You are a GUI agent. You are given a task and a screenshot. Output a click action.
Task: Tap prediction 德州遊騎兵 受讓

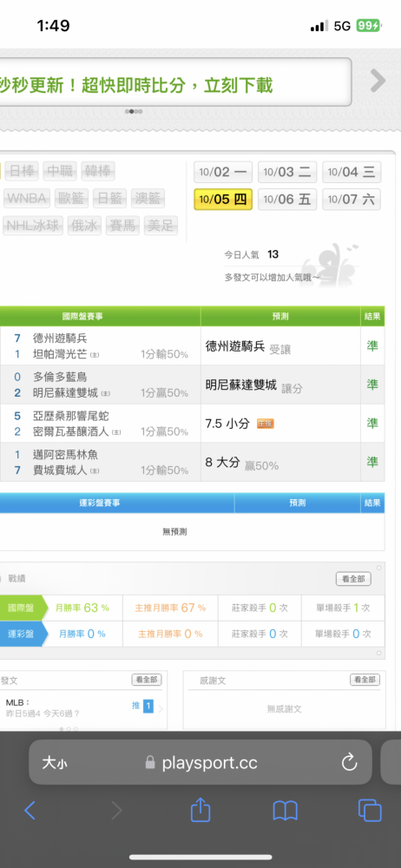coord(247,347)
